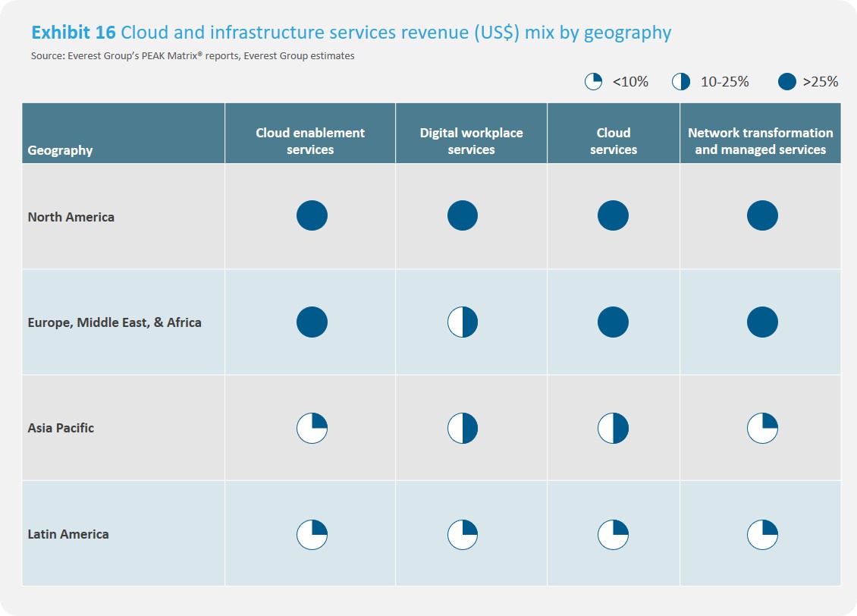Click Asia Pacific Cloud services half circle
Image resolution: width=857 pixels, height=616 pixels.
tap(614, 429)
